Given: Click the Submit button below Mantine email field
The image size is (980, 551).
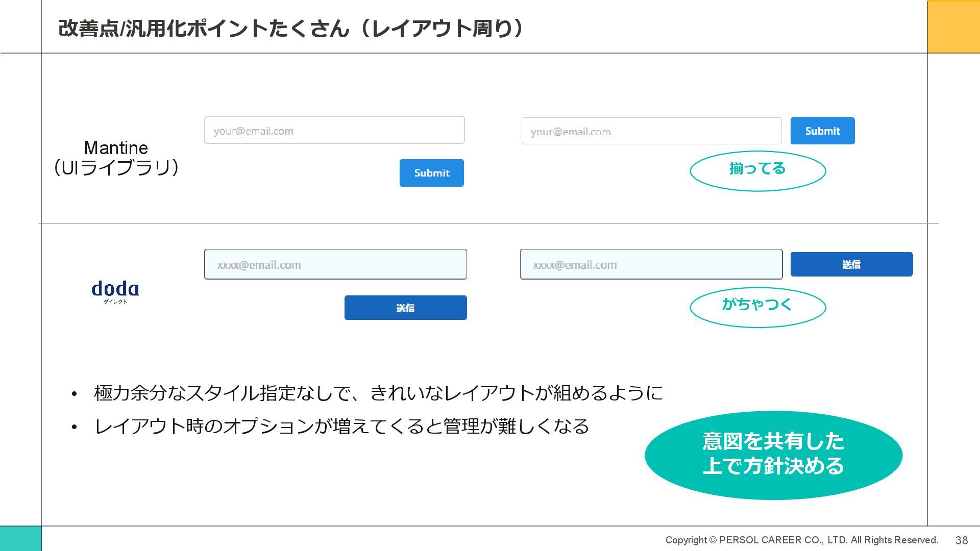Looking at the screenshot, I should pos(432,173).
